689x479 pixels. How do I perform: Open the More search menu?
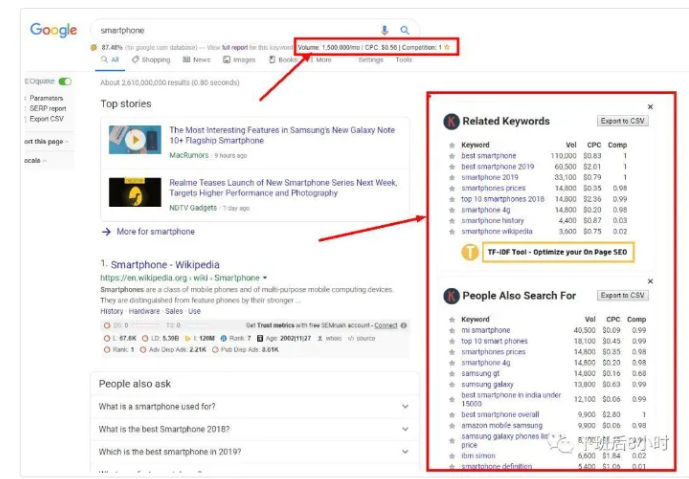pos(321,59)
